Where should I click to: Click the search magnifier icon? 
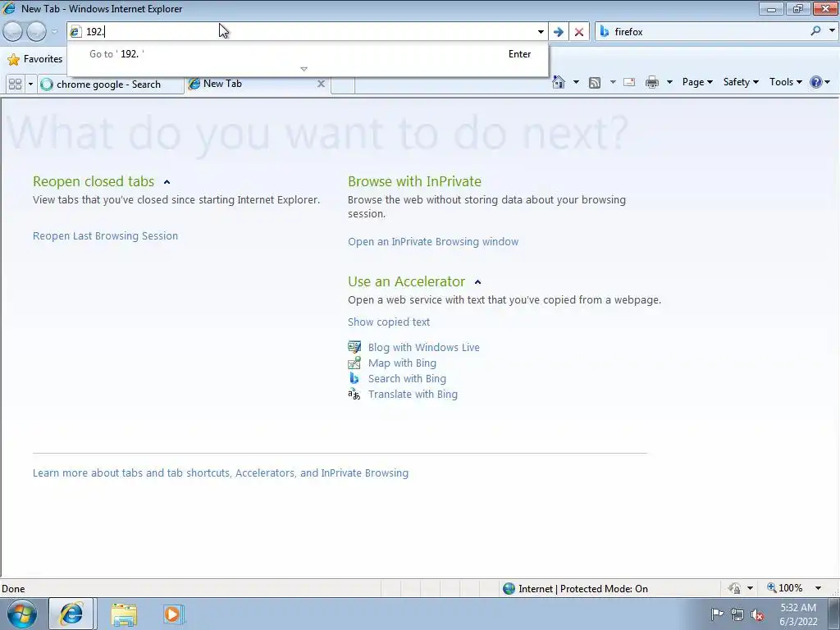[x=815, y=31]
